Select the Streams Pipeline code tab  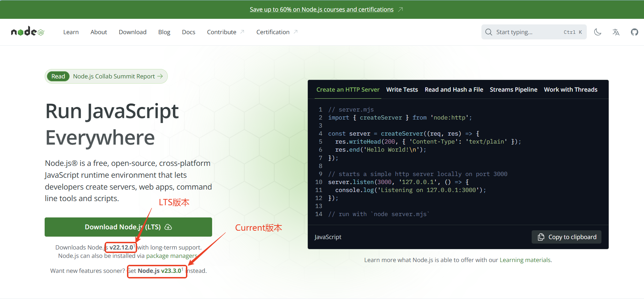(513, 90)
